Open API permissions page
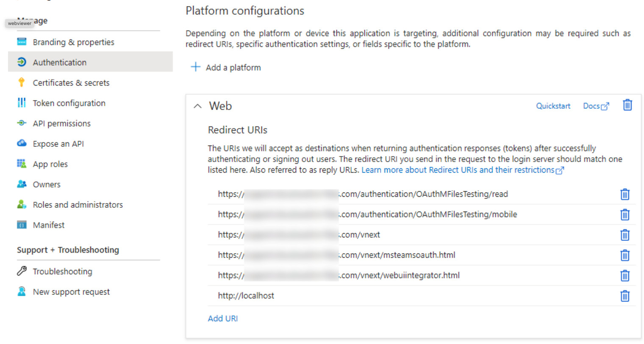644x344 pixels. coord(62,124)
